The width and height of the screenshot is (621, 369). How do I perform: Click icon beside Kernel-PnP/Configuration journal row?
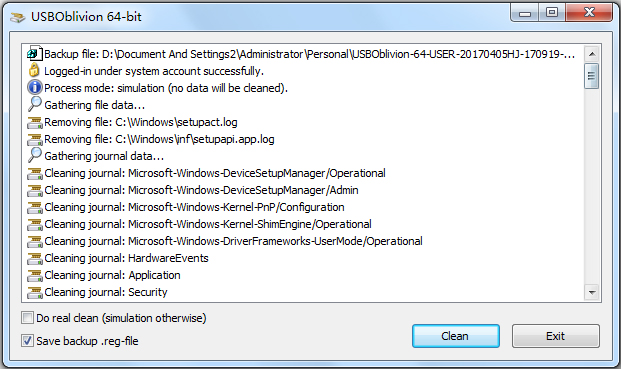click(x=34, y=207)
